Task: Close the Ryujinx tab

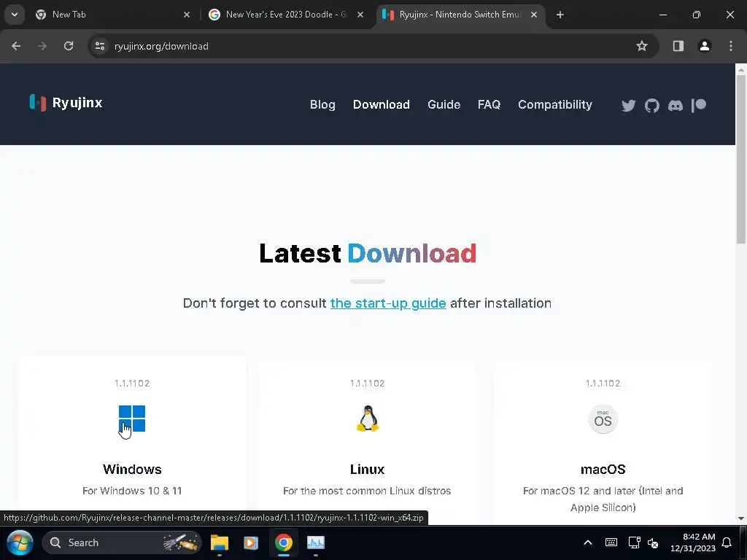Action: pos(534,15)
